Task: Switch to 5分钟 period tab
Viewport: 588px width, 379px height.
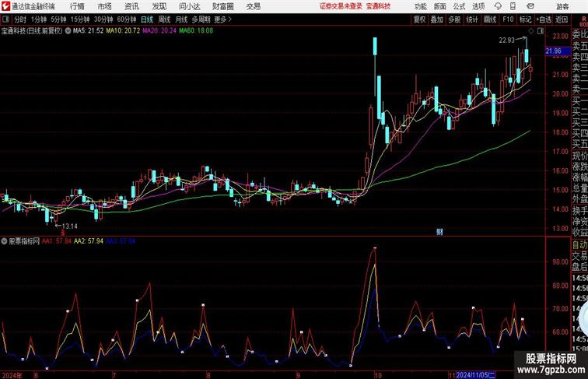Action: [58, 19]
